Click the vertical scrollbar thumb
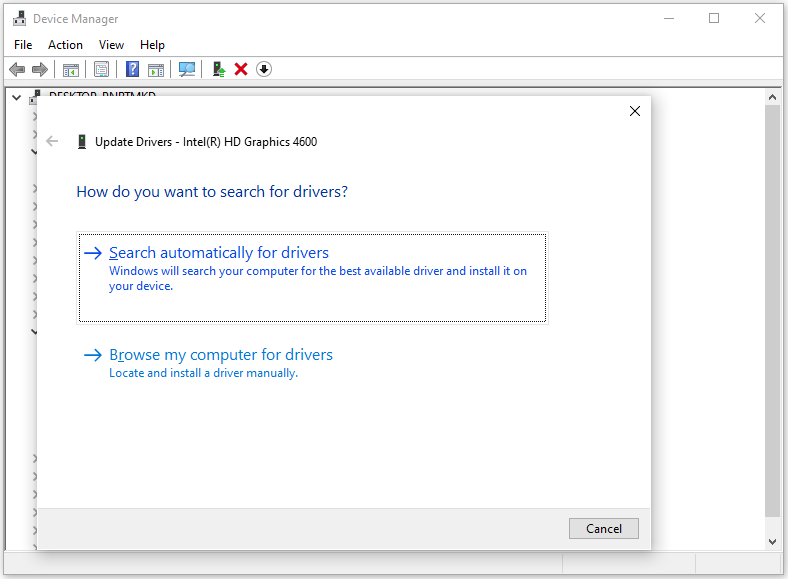The height and width of the screenshot is (579, 788). [772, 311]
